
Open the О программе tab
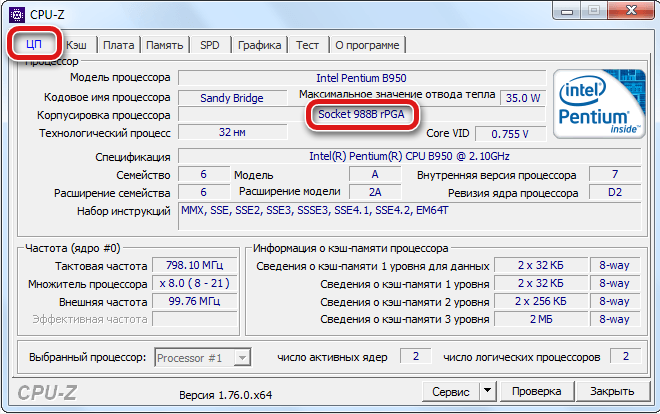pos(367,45)
